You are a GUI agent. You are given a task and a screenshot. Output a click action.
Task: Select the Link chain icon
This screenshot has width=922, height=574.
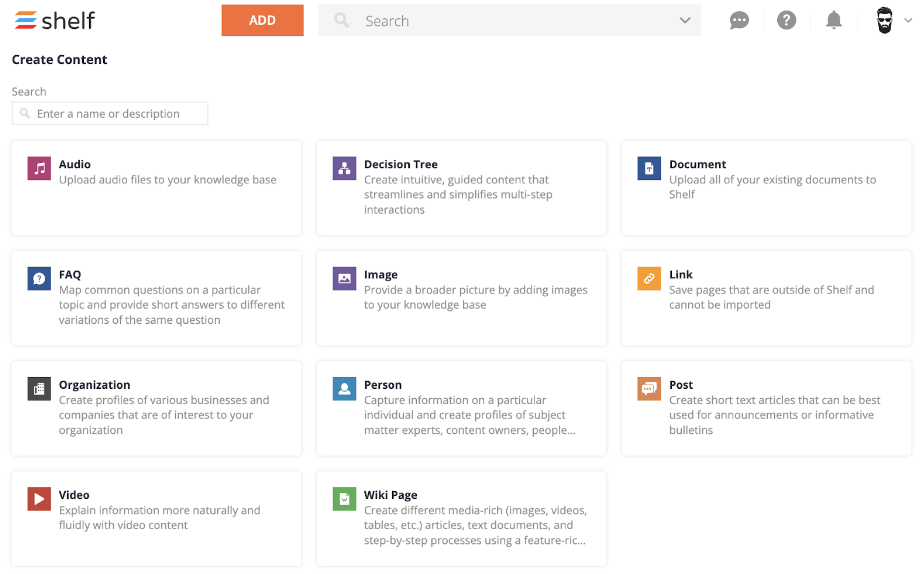(x=649, y=279)
